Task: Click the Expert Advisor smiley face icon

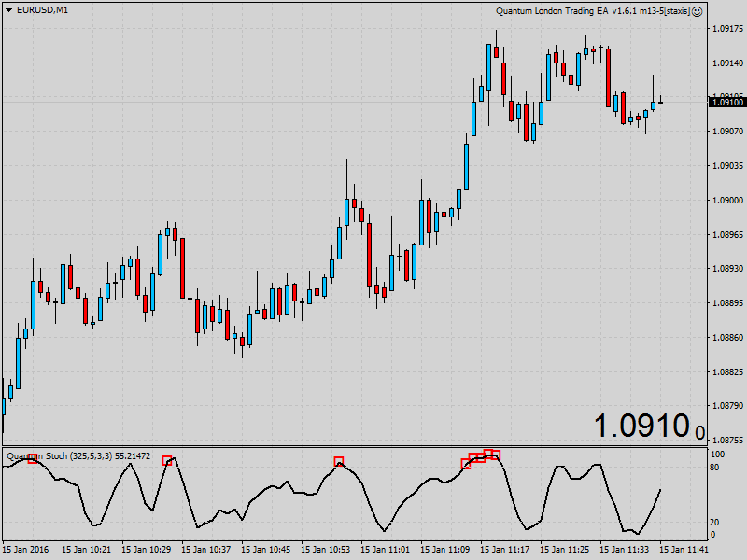Action: point(697,11)
